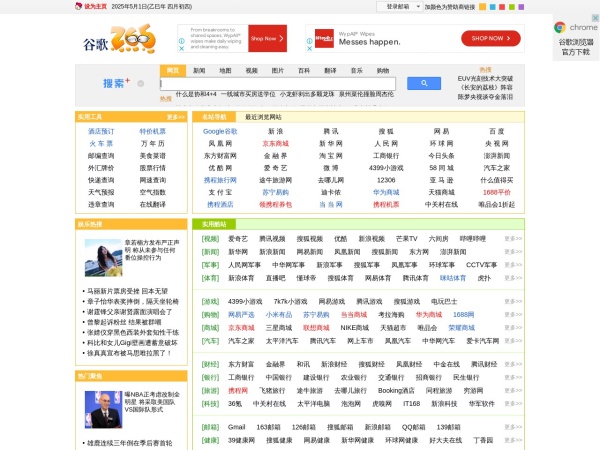Viewport: 600px width, 450px height.
Task: Open the 京东商城 link in 名站导航
Action: [276, 143]
